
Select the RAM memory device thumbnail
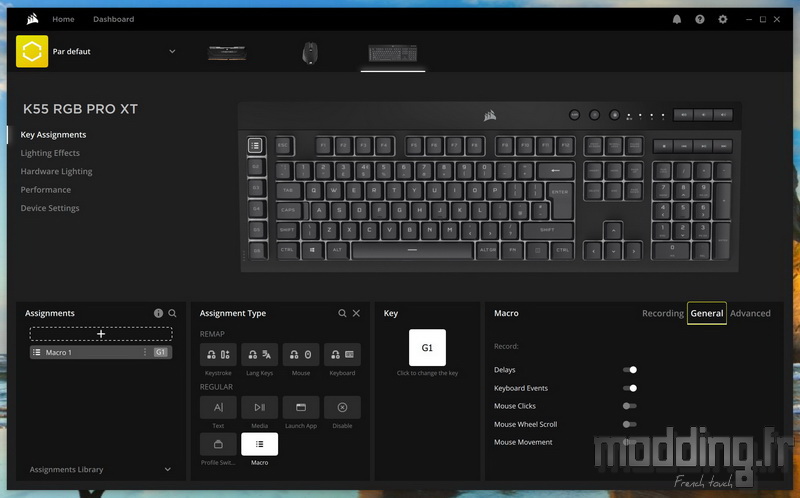(227, 53)
